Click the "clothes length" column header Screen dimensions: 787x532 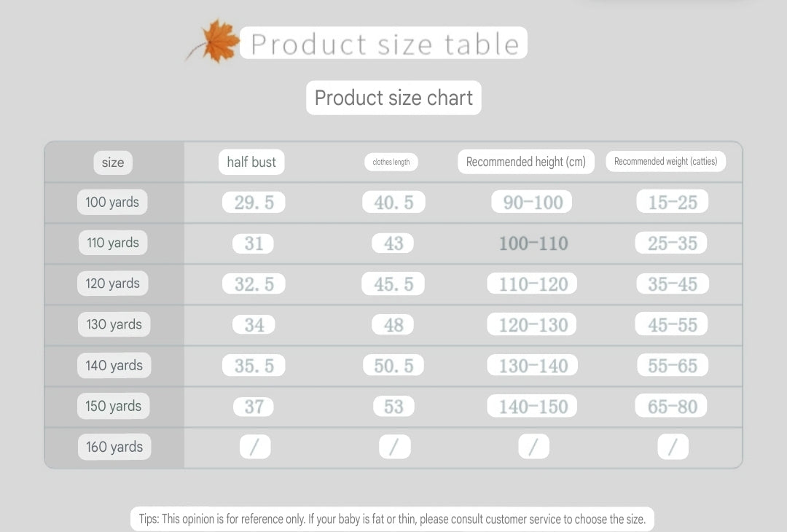tap(391, 163)
